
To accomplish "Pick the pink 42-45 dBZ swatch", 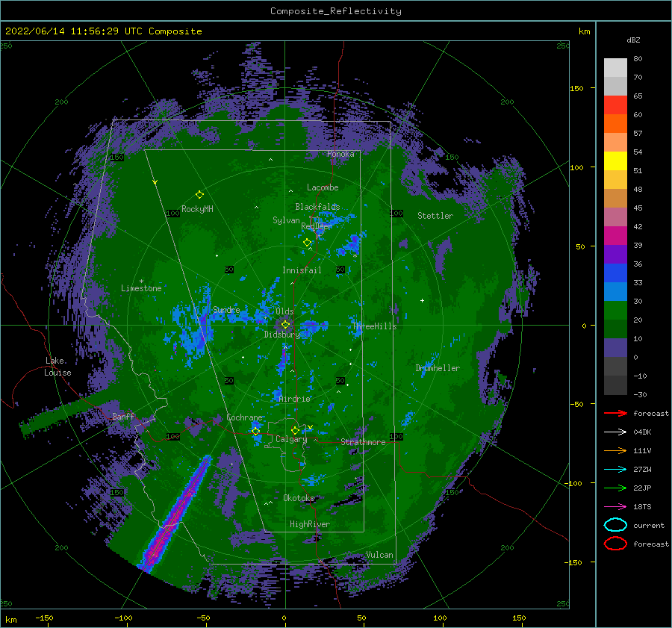I will (615, 217).
